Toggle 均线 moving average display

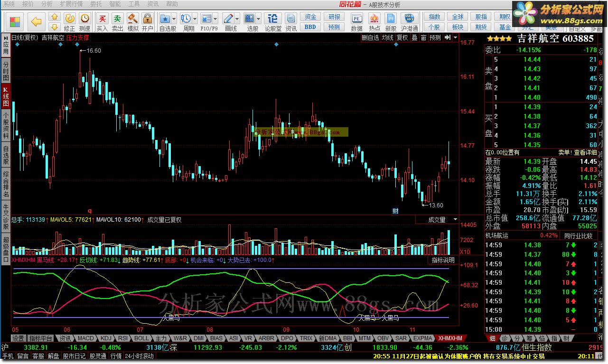tap(387, 37)
